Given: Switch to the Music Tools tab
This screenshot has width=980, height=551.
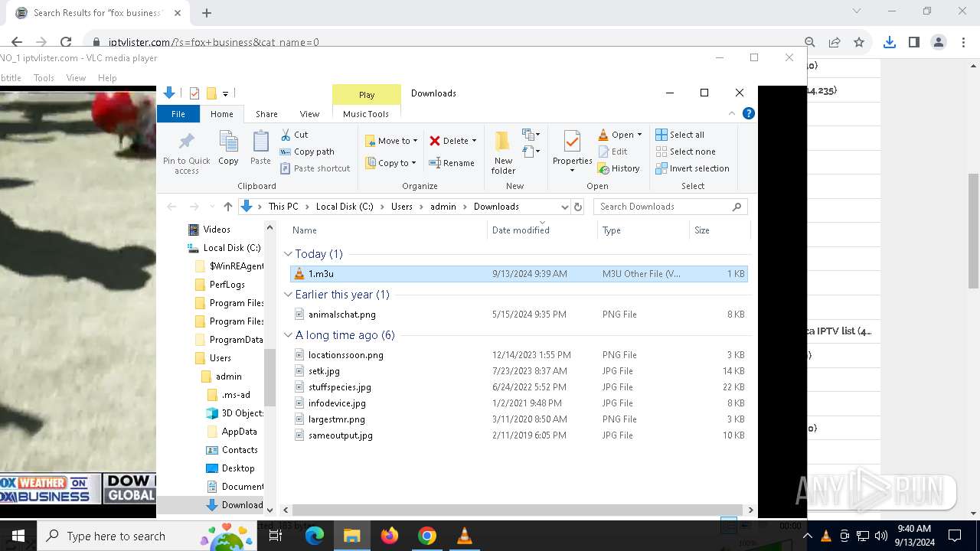Looking at the screenshot, I should pos(366,114).
